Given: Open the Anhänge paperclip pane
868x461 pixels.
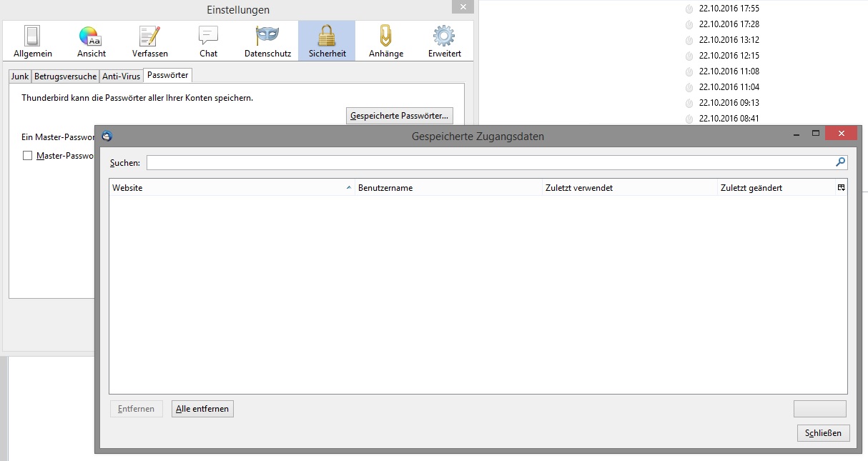Looking at the screenshot, I should point(386,41).
